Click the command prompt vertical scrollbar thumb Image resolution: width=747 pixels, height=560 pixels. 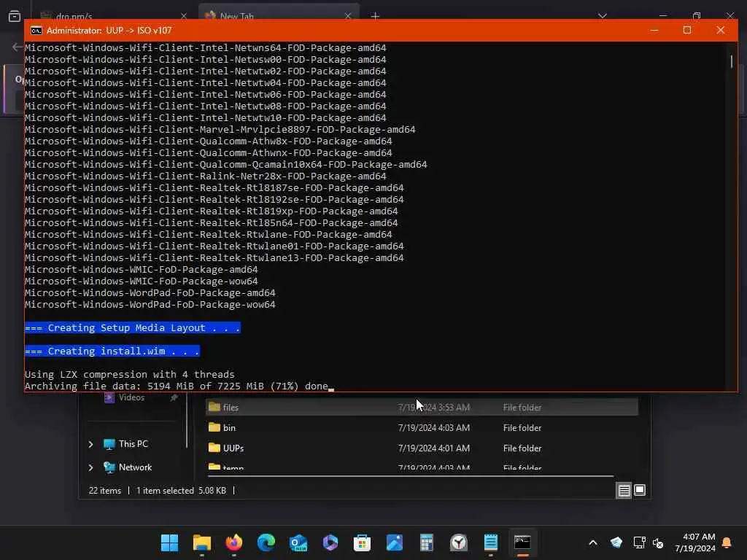pyautogui.click(x=732, y=61)
